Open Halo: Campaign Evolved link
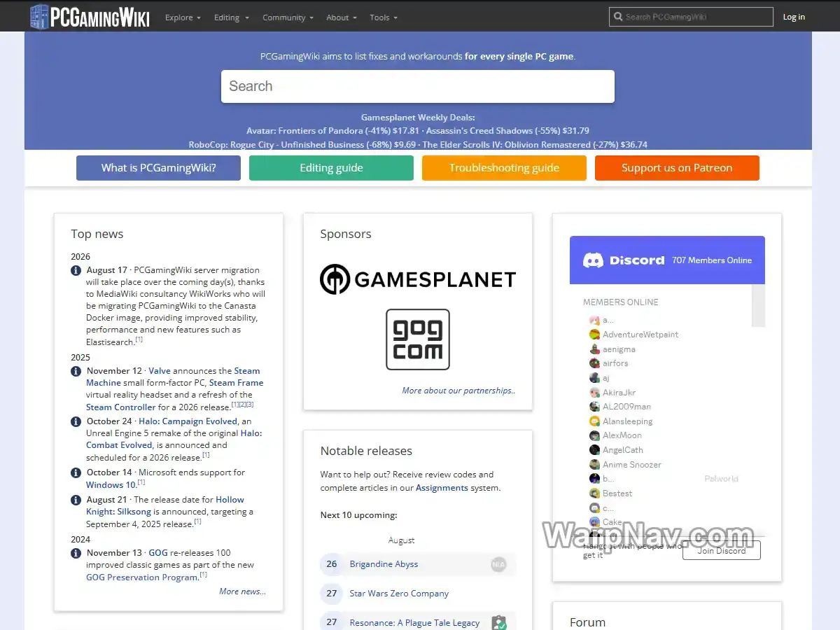840x630 pixels. 188,421
